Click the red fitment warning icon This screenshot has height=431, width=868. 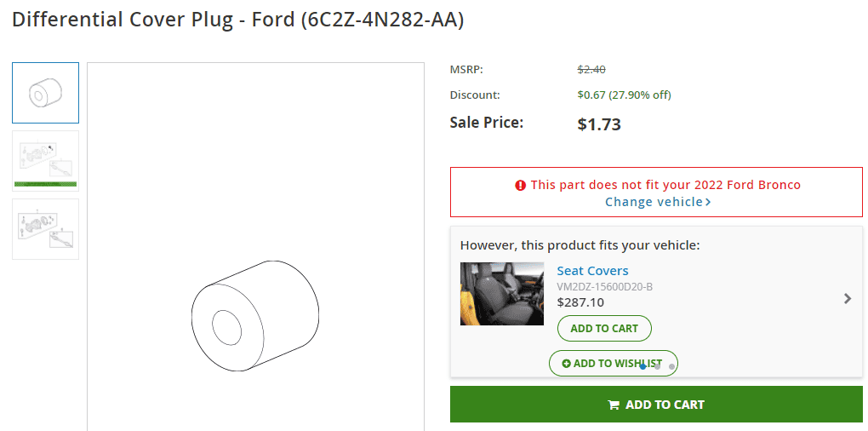click(x=520, y=186)
